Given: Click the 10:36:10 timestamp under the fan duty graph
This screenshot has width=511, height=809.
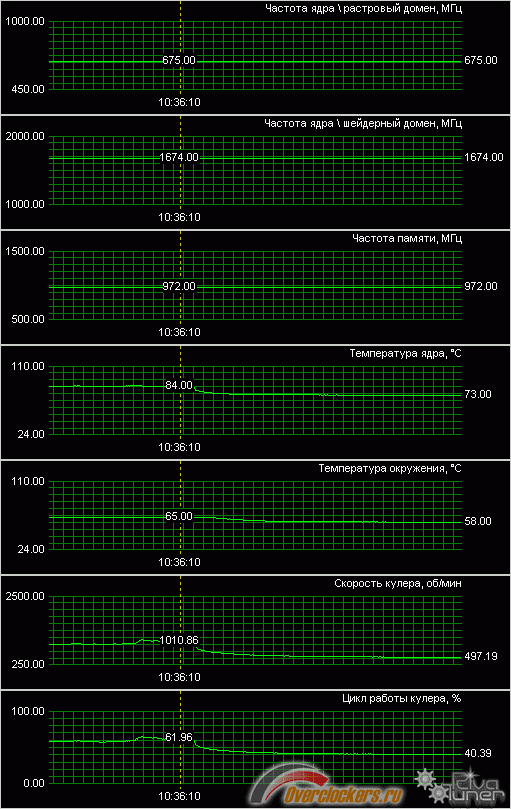Looking at the screenshot, I should [x=179, y=796].
